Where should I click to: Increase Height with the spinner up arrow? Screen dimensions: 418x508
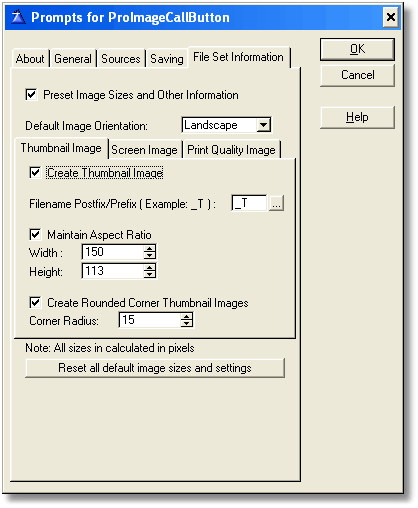pos(150,267)
